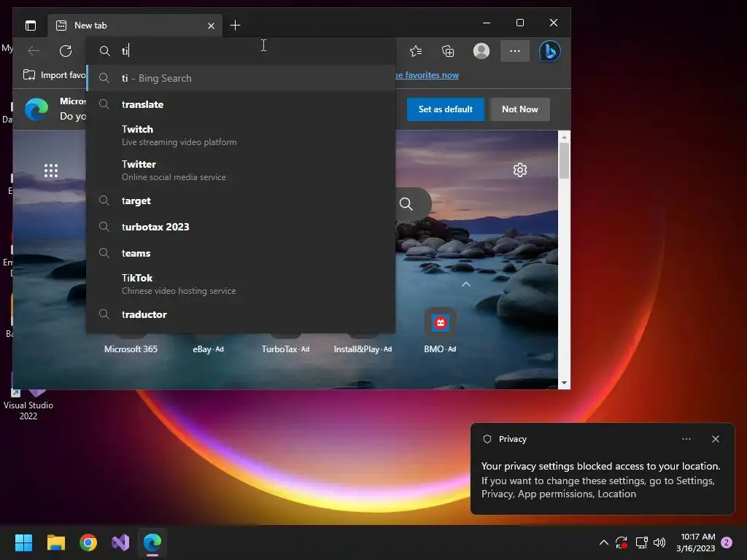The height and width of the screenshot is (560, 747).
Task: Click Set as default button
Action: coord(446,109)
